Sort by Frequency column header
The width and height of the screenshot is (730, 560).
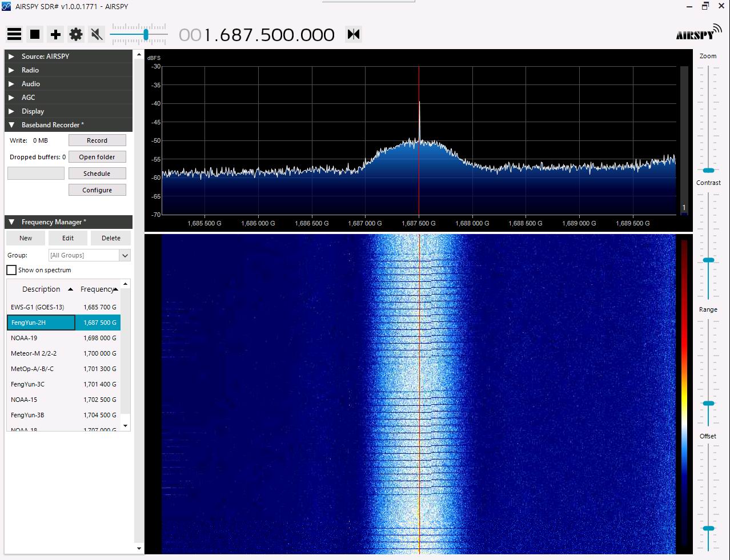click(x=98, y=289)
